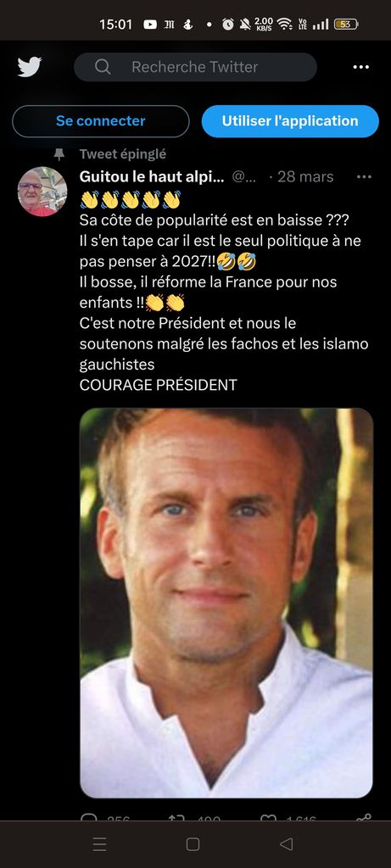Tap the Android recent apps menu button
Screen dimensions: 391x868
pos(100,844)
